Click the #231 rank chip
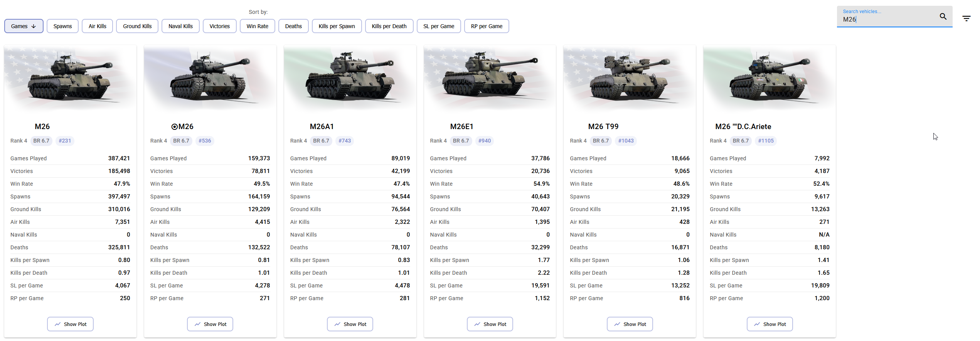Viewport: 980px width, 341px height. [x=65, y=141]
